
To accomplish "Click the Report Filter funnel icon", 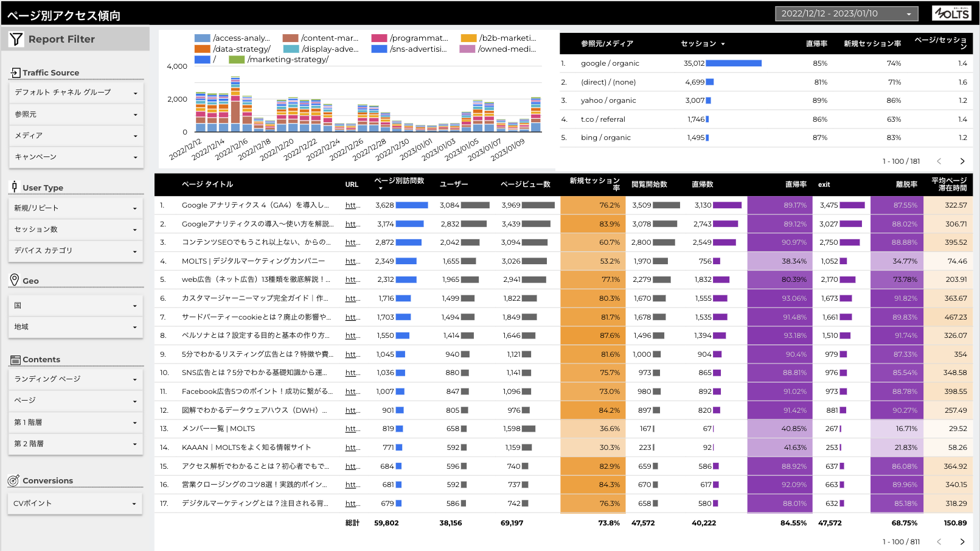I will [16, 39].
